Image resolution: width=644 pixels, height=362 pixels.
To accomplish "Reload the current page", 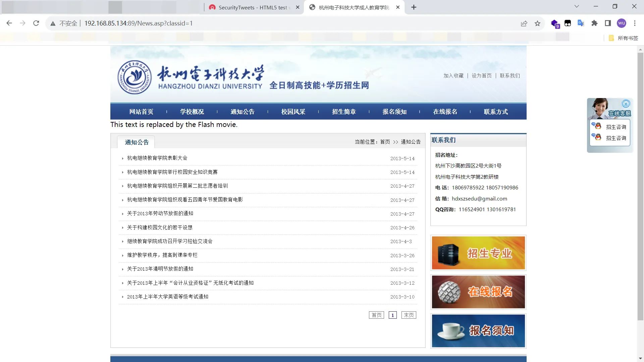I will tap(36, 23).
